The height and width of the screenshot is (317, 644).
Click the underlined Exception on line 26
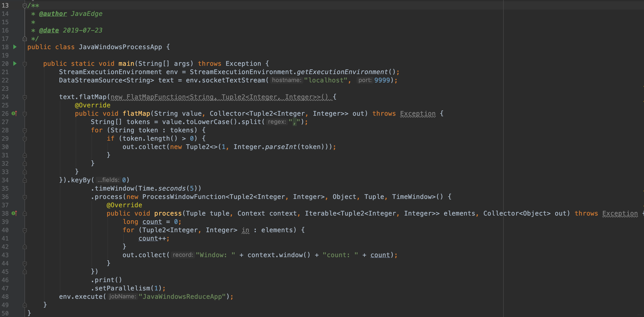(418, 113)
